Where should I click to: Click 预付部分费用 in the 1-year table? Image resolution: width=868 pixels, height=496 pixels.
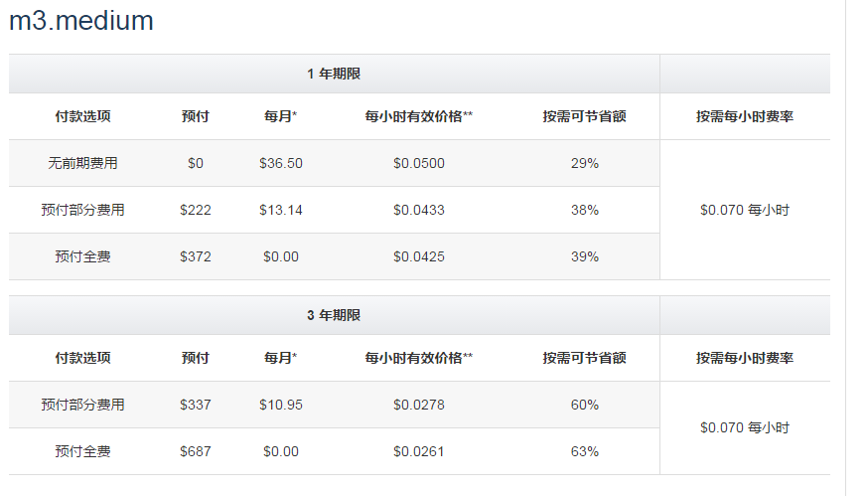pos(82,210)
